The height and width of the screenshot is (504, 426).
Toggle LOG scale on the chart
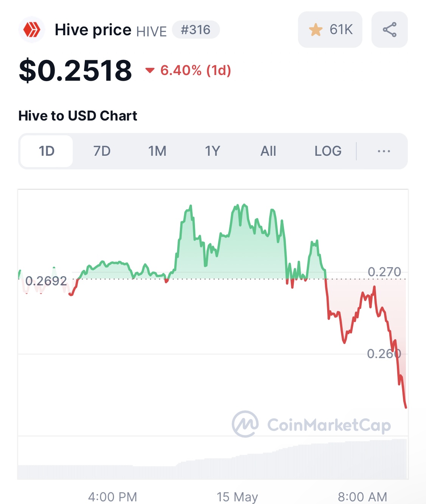328,151
